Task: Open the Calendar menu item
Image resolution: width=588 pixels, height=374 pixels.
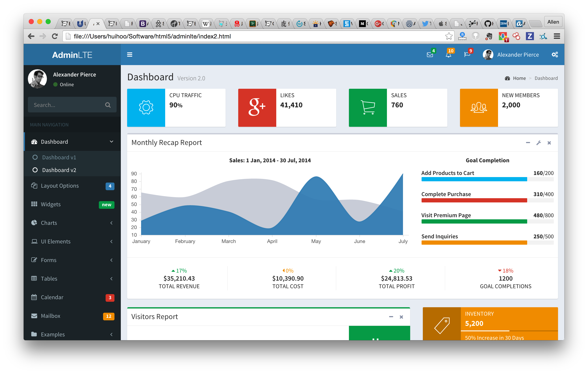Action: [x=52, y=297]
